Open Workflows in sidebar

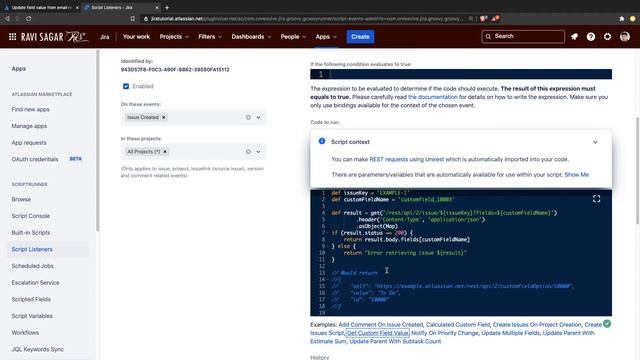click(25, 333)
